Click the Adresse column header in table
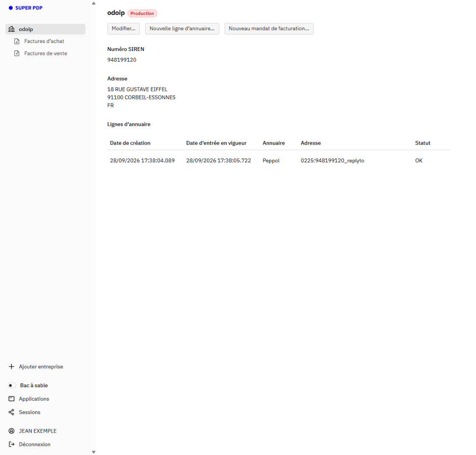Viewport: 476px width, 455px height. pyautogui.click(x=311, y=143)
